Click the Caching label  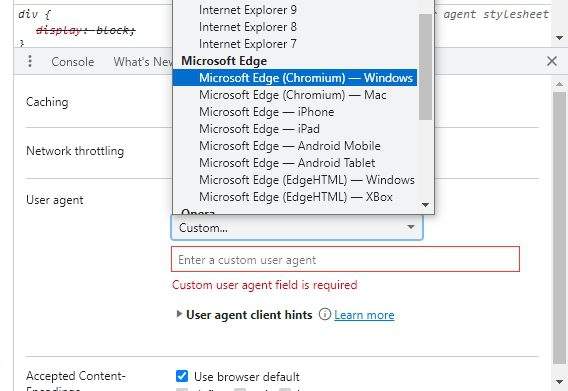[47, 102]
